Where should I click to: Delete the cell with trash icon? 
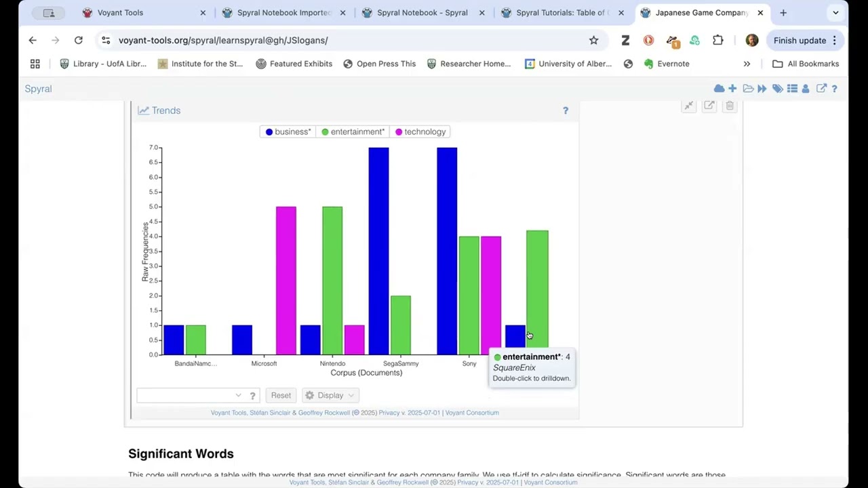[730, 106]
